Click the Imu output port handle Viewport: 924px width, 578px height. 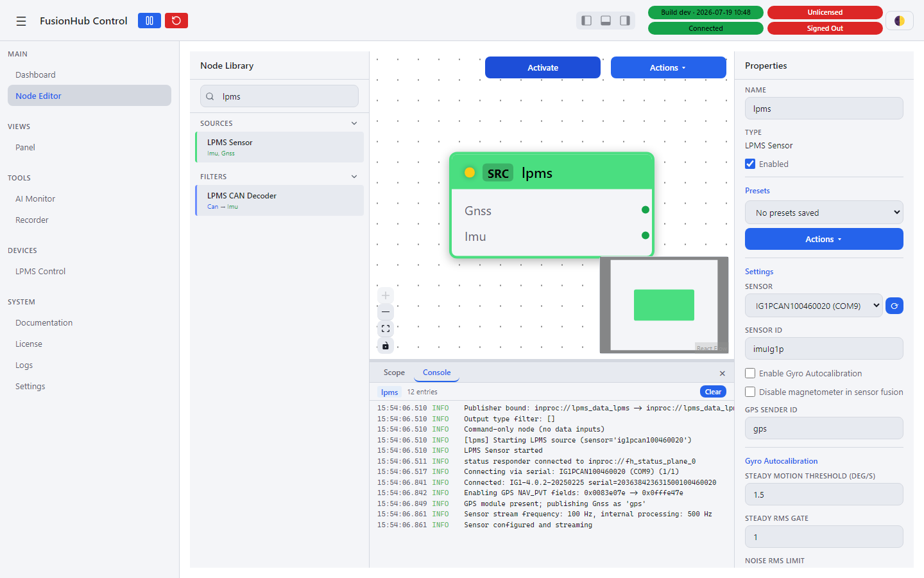pyautogui.click(x=646, y=236)
